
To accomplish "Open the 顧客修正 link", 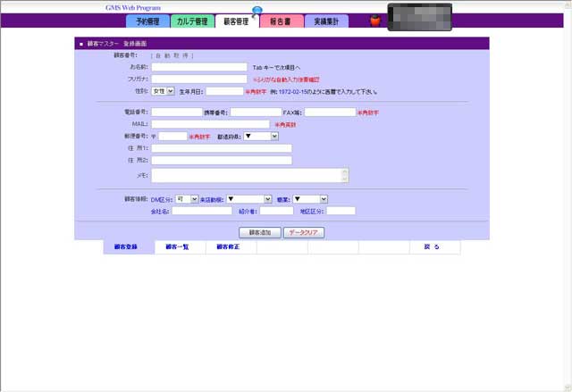I will [x=228, y=247].
